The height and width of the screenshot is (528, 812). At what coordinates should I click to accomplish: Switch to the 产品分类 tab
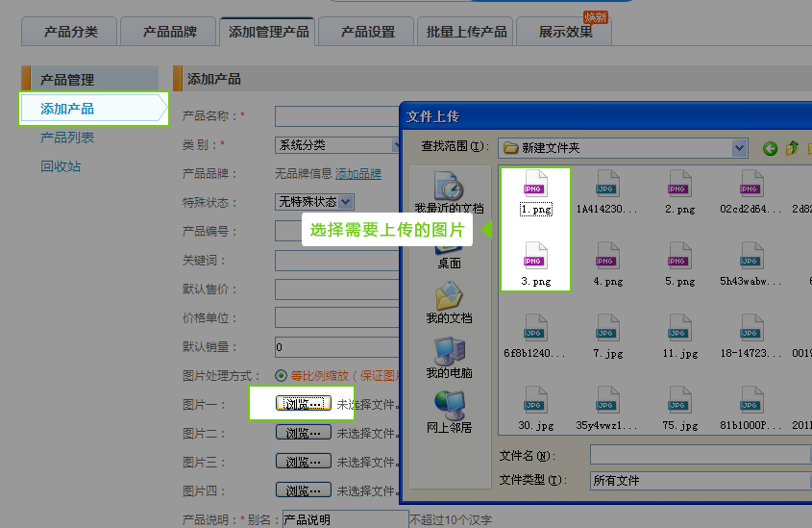click(x=70, y=32)
